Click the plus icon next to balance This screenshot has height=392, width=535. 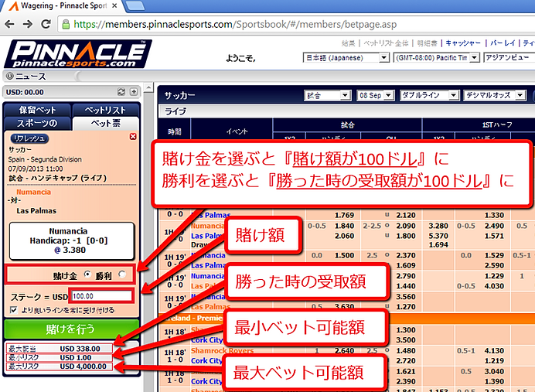coord(134,92)
